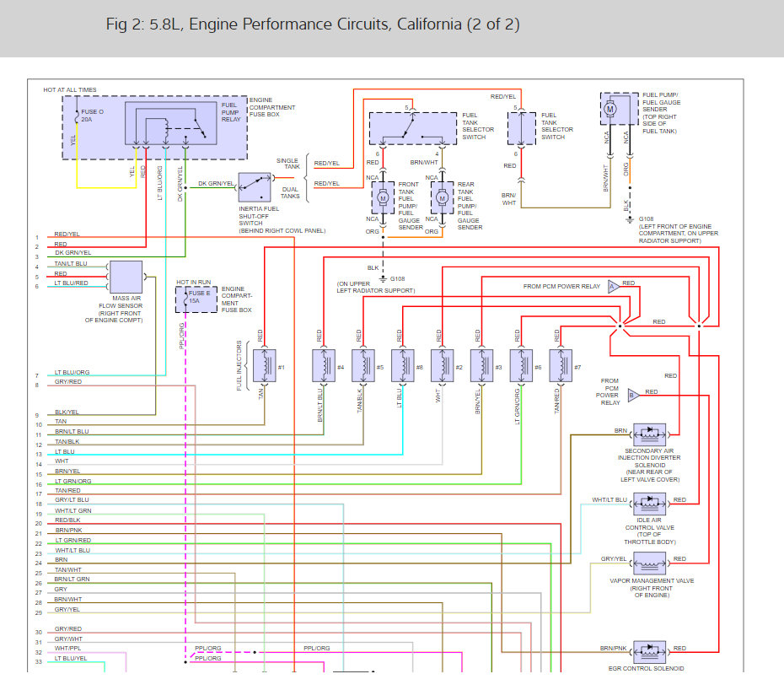Select the secondary air injection diverter solenoid symbol

[x=649, y=434]
